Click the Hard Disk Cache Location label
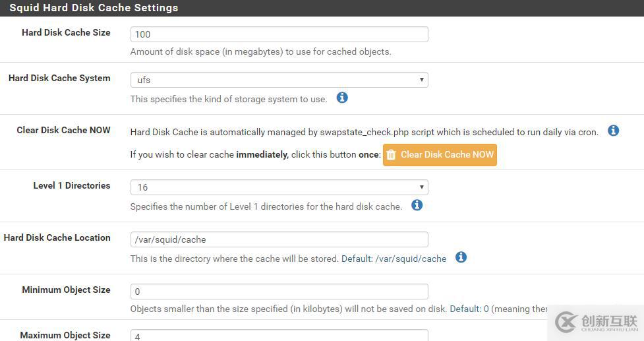644x341 pixels. click(x=57, y=237)
